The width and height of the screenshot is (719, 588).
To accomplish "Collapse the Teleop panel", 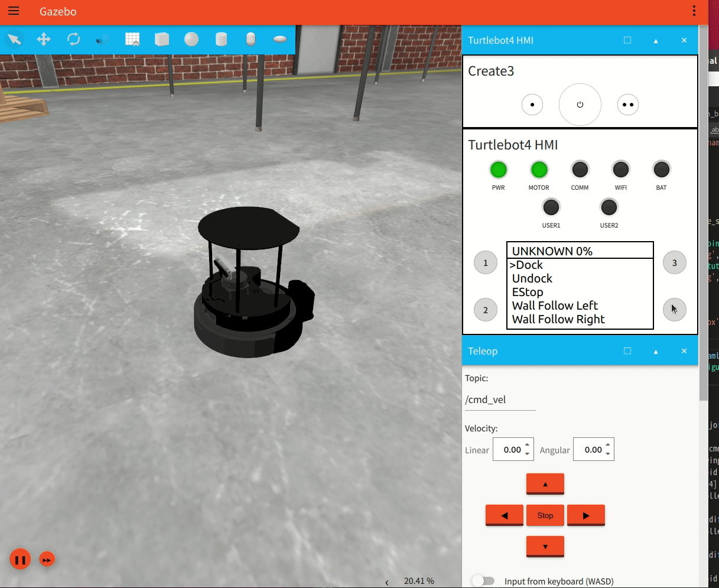I will (655, 350).
